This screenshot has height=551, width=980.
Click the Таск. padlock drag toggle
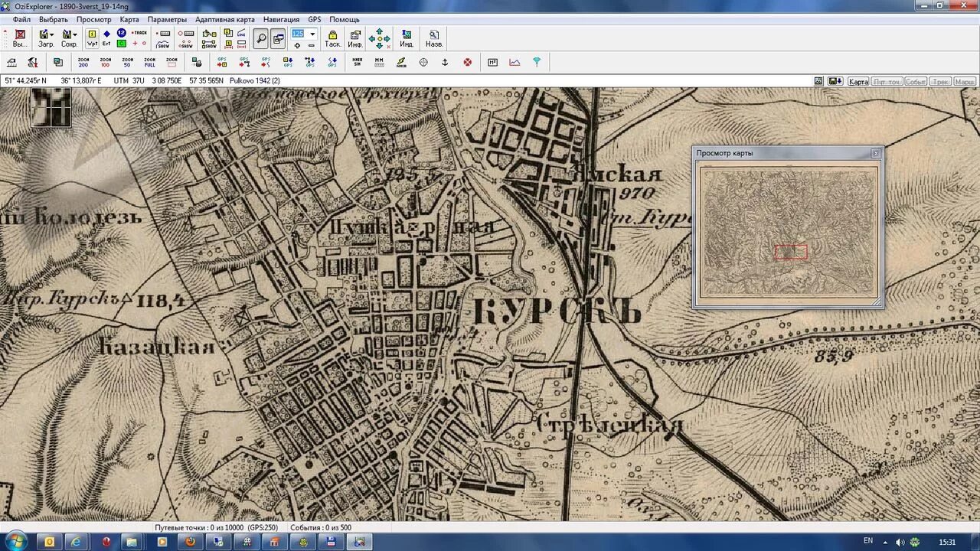(x=332, y=38)
